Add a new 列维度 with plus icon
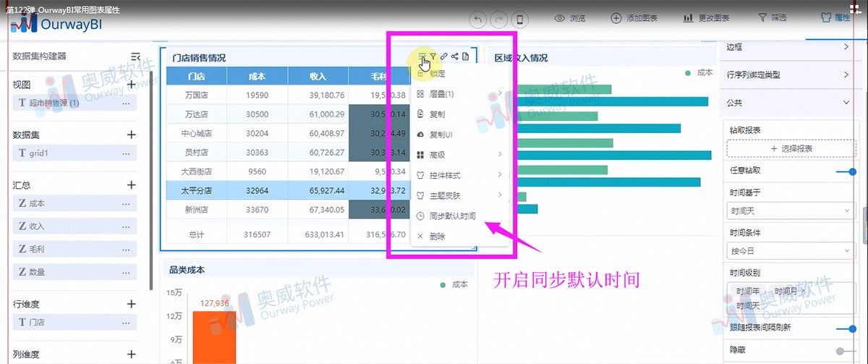 click(x=132, y=355)
